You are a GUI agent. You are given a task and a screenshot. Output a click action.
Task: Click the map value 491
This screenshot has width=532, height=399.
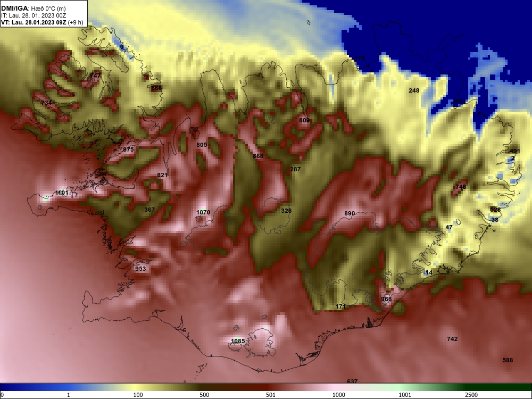(x=514, y=151)
